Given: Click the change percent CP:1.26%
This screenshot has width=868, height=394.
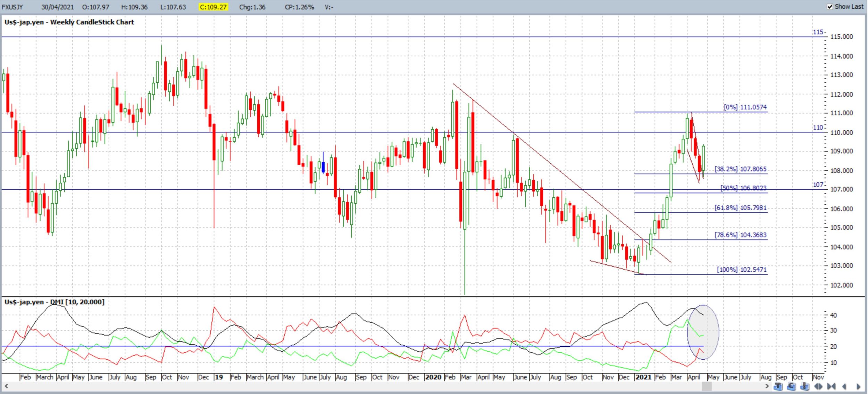Looking at the screenshot, I should (x=299, y=7).
